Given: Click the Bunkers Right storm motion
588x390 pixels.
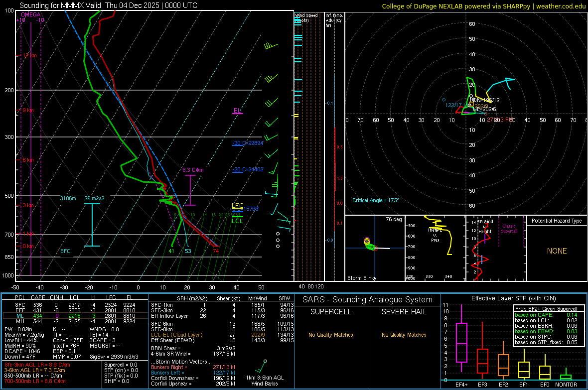Looking at the screenshot, I should tap(193, 367).
